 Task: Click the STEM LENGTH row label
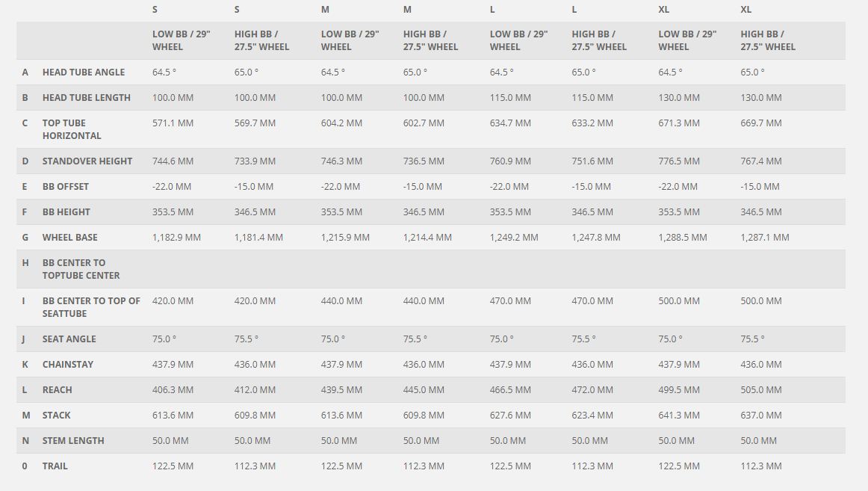tap(73, 441)
